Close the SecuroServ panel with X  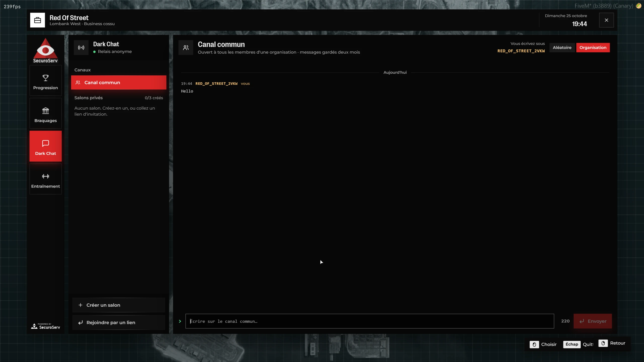(x=606, y=20)
